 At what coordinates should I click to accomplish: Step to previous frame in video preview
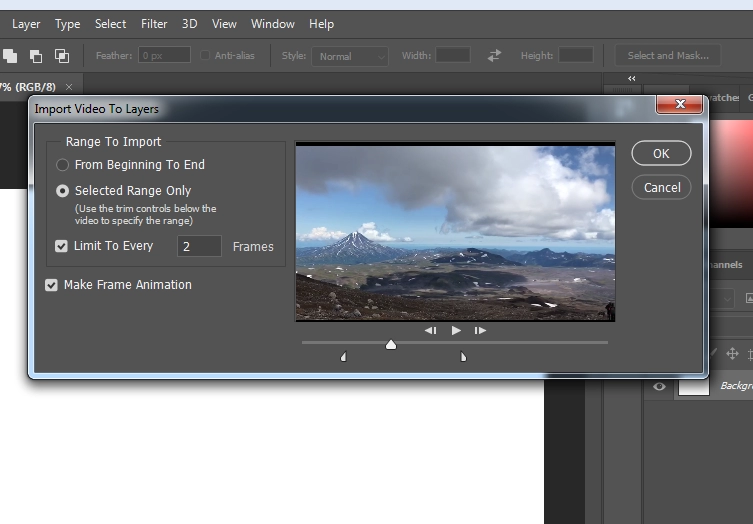(431, 330)
